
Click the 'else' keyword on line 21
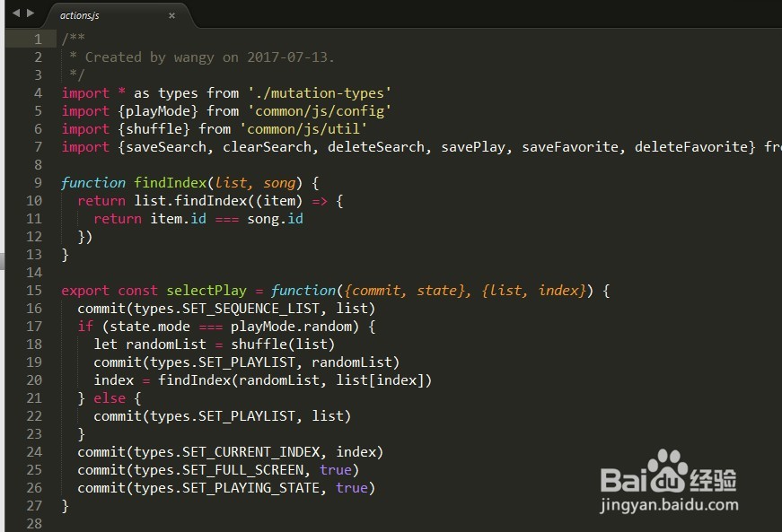click(110, 398)
